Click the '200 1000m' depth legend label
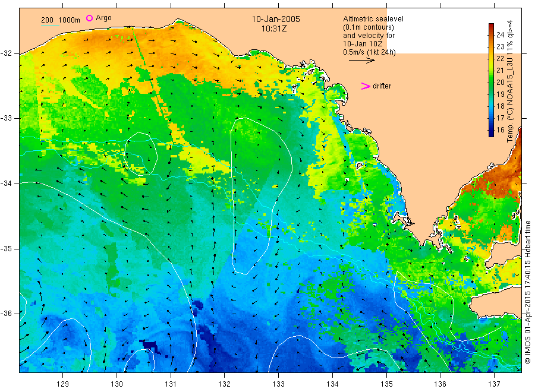This screenshot has width=535, height=392. pos(61,20)
